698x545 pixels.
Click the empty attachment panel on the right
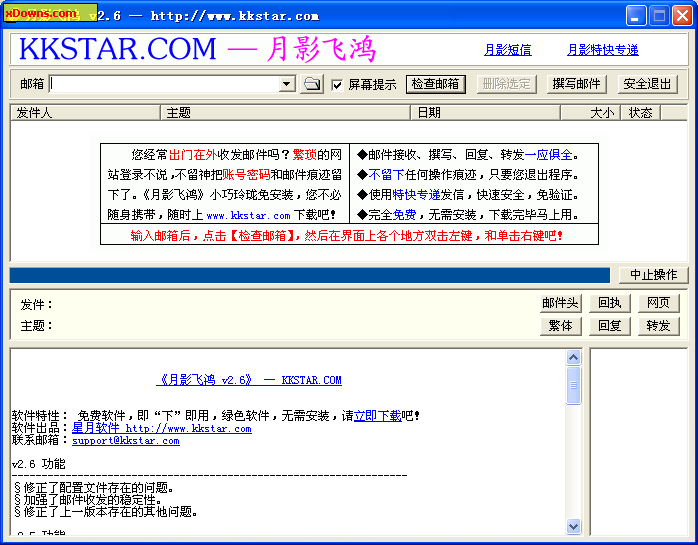[639, 442]
